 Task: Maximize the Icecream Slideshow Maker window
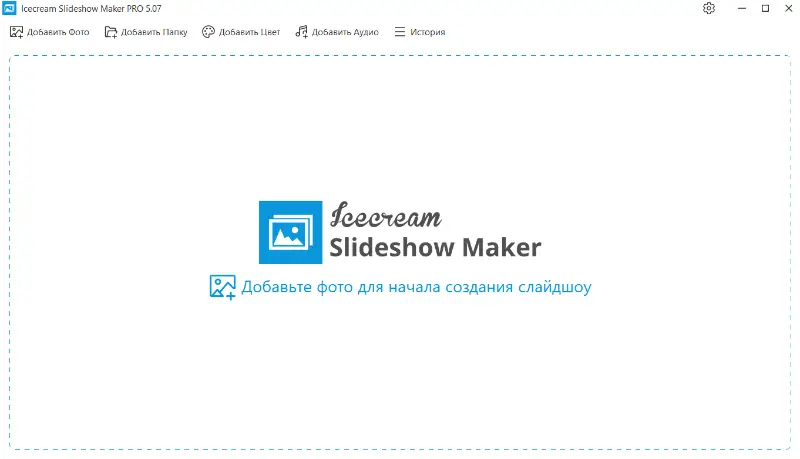pos(765,8)
